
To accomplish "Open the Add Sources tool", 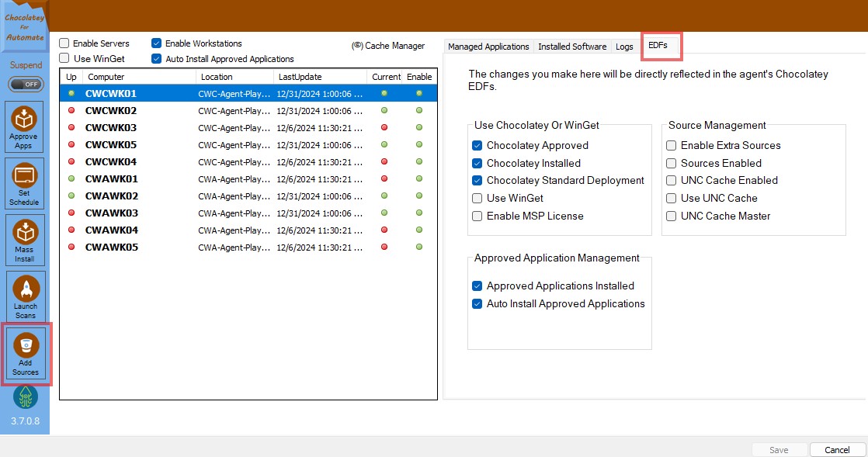I will pos(26,353).
